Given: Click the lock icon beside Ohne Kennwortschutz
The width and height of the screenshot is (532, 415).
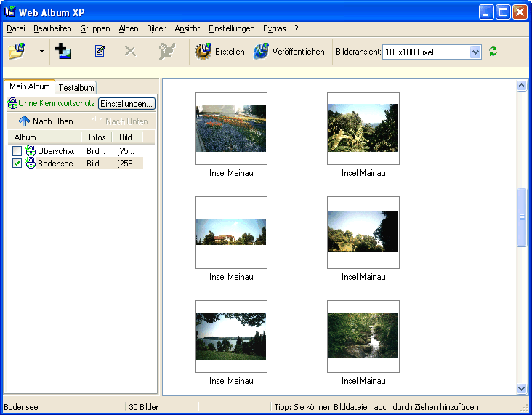Looking at the screenshot, I should tap(12, 103).
